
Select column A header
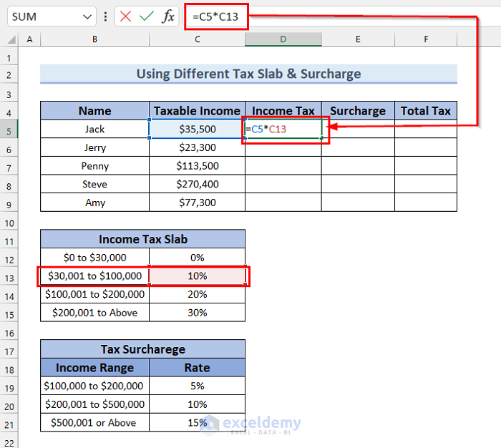coord(29,39)
